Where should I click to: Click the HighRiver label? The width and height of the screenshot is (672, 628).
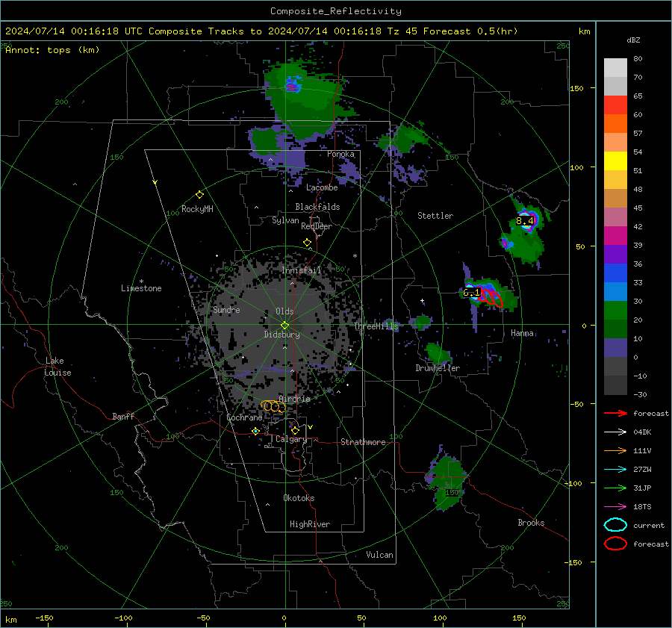click(310, 524)
